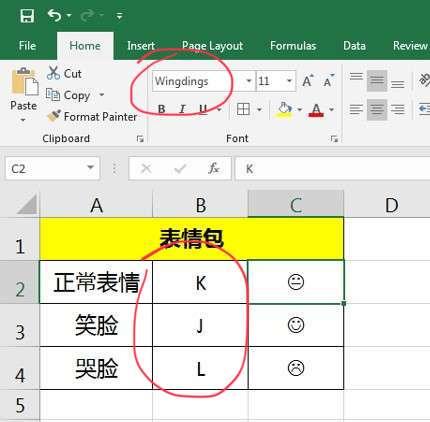
Task: Toggle Underline formatting
Action: (203, 109)
